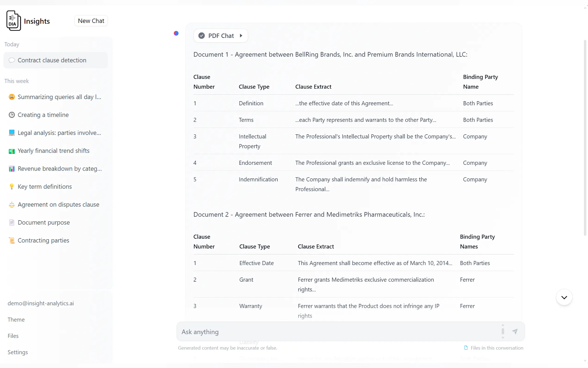Viewport: 588px width, 368px height.
Task: Click the Intellectual Property clause type cell
Action: pos(252,141)
